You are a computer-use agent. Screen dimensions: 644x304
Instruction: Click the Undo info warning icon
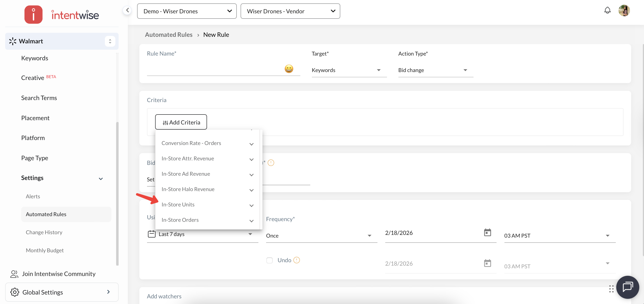[297, 260]
